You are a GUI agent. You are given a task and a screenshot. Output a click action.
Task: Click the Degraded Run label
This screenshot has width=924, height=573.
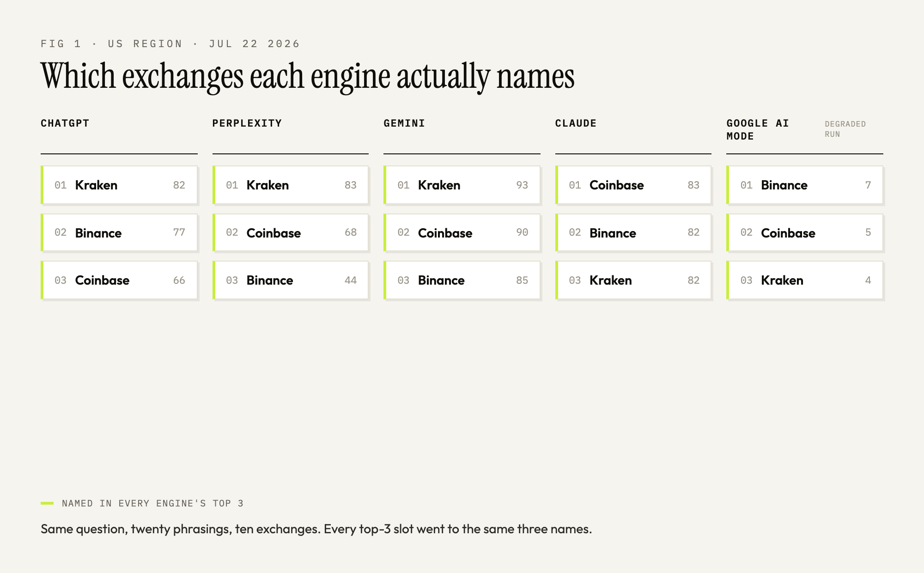845,129
